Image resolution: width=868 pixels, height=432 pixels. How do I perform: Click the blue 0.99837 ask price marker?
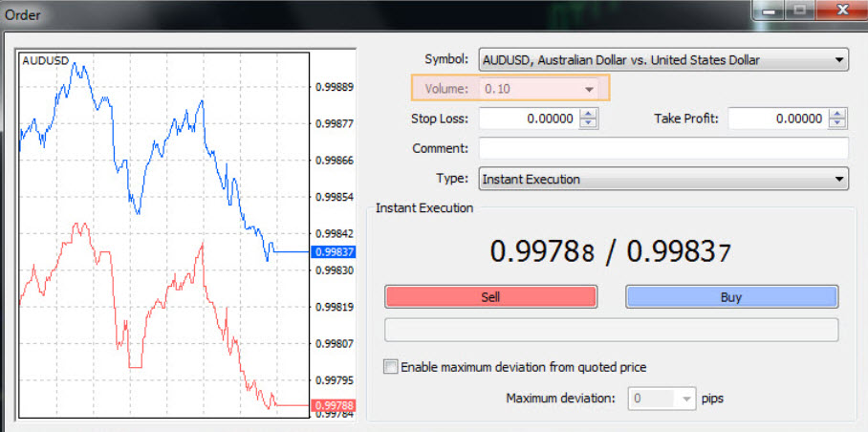point(332,252)
